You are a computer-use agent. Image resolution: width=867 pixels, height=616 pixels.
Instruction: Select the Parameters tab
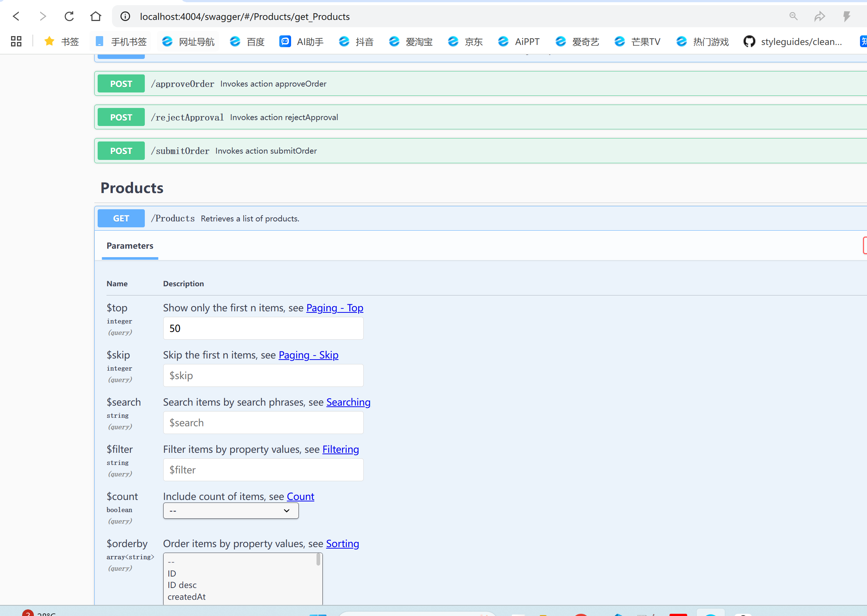pyautogui.click(x=130, y=246)
